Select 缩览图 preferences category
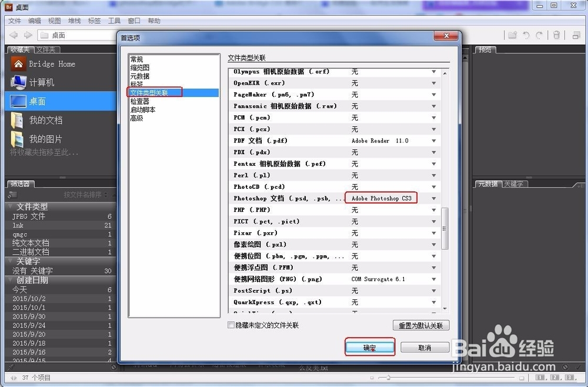Viewport: 588px width, 387px height. [140, 68]
